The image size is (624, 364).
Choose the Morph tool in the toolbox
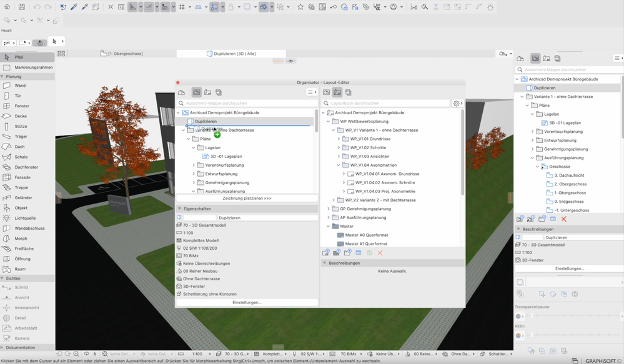pos(21,239)
